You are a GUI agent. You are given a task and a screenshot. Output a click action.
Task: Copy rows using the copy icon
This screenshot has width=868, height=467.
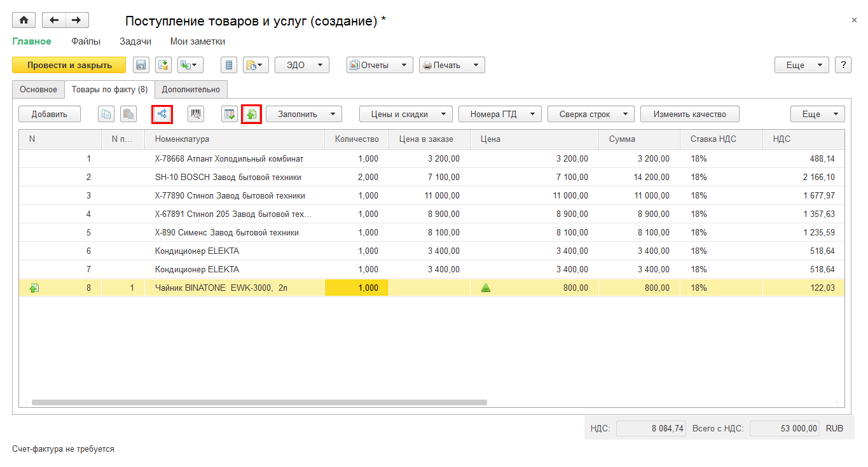[106, 115]
